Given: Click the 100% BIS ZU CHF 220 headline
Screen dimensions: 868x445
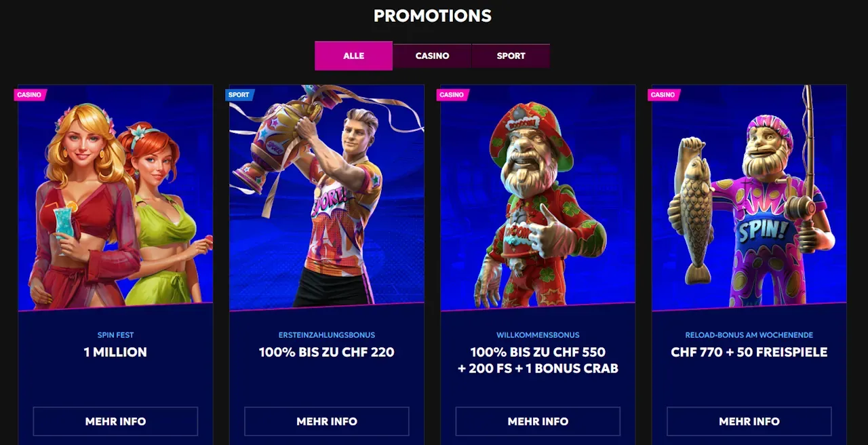Looking at the screenshot, I should coord(327,352).
